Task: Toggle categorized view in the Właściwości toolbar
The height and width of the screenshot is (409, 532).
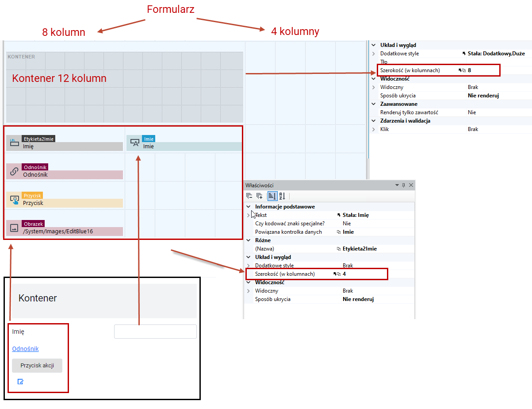Action: [272, 196]
